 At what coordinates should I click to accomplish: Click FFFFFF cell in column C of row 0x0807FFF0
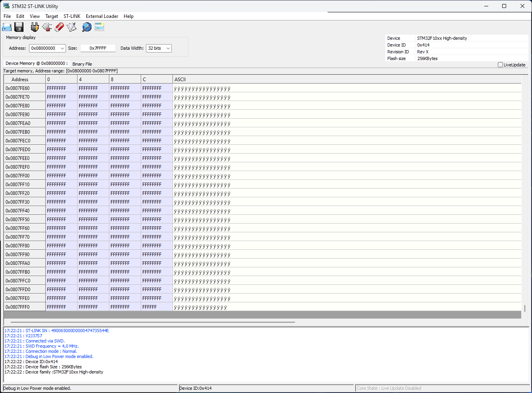157,307
